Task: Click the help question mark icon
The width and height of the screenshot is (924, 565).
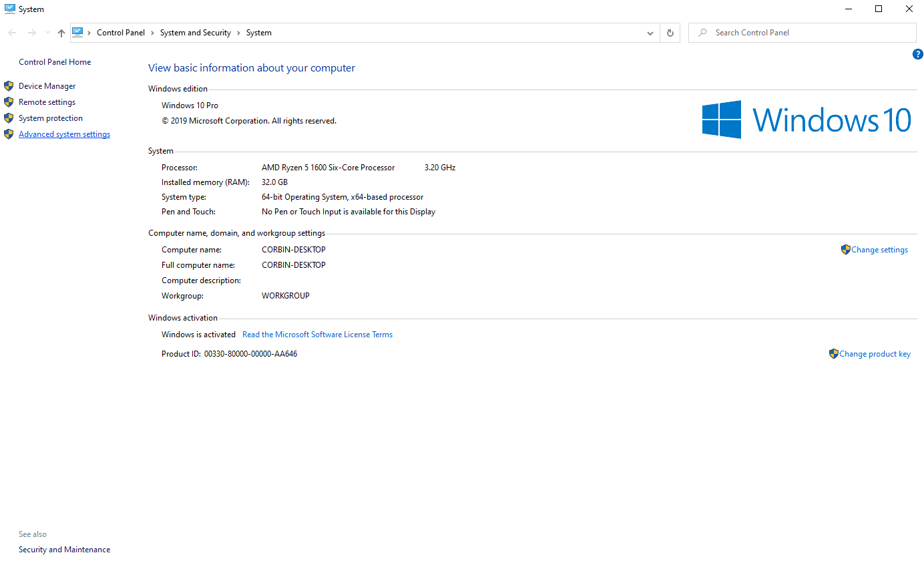Action: [x=917, y=54]
